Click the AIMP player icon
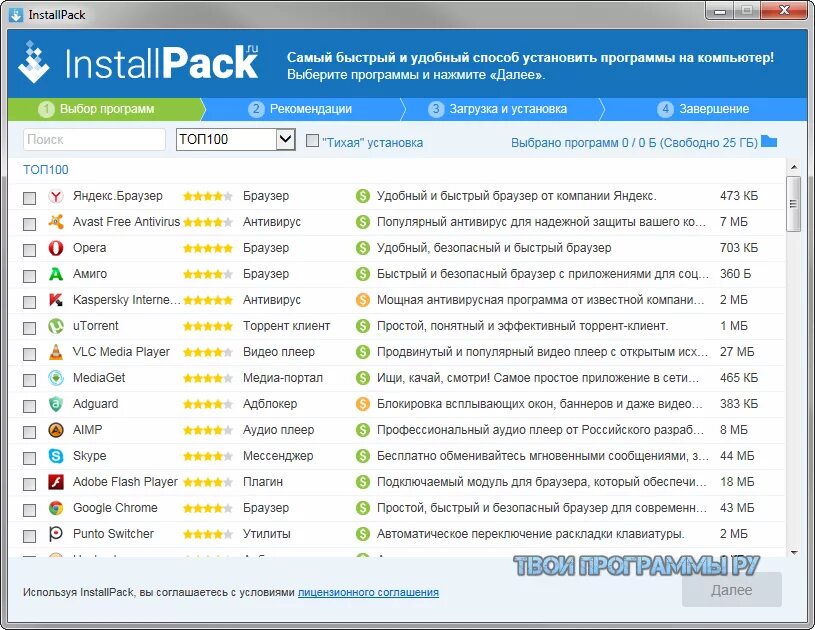 pos(56,430)
